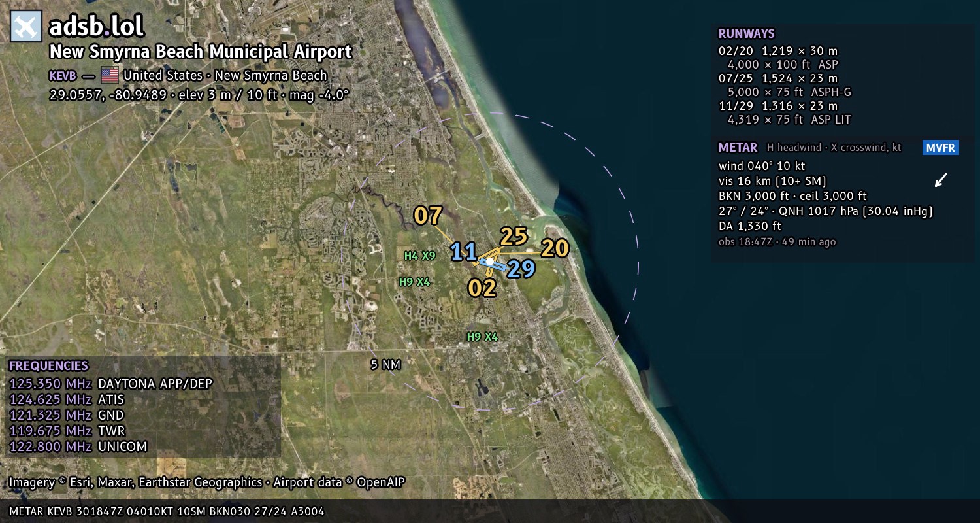This screenshot has height=523, width=980.
Task: Click the 122.800 MHz UNICOM frequency row
Action: (x=78, y=447)
